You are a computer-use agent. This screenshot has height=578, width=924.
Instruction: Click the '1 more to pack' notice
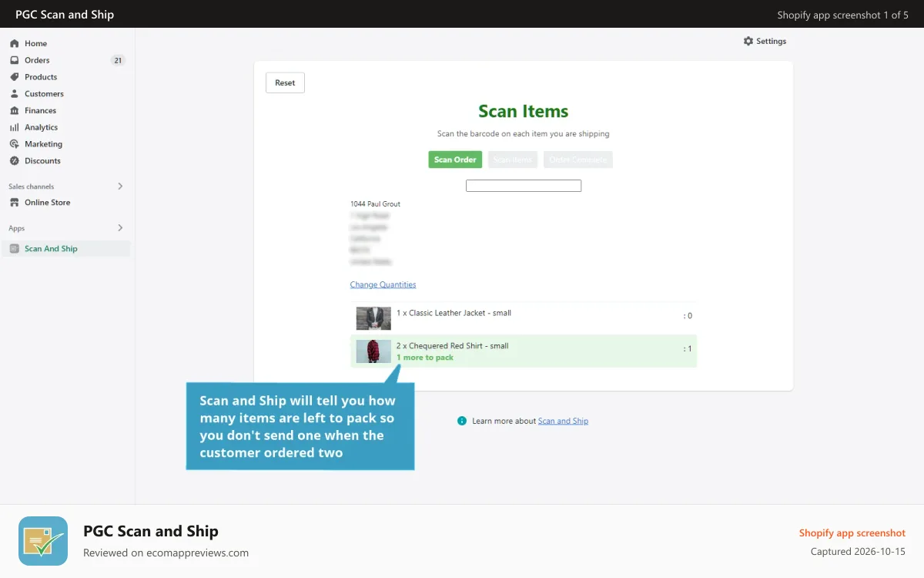coord(425,358)
